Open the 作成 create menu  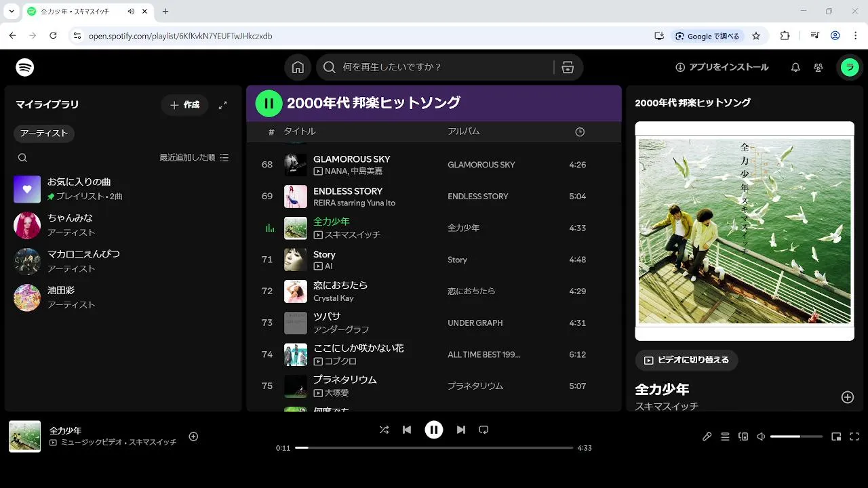point(184,105)
